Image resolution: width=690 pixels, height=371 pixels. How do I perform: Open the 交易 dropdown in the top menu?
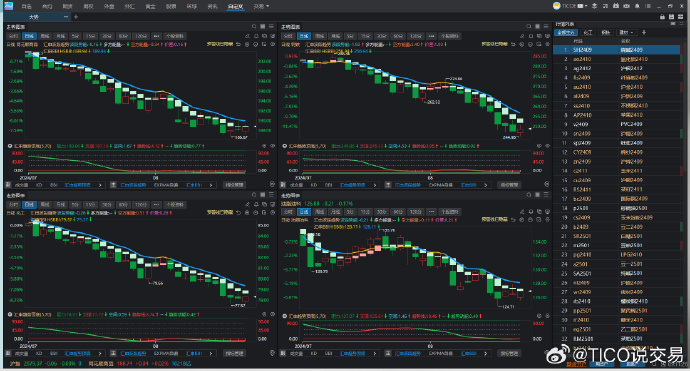pyautogui.click(x=261, y=6)
